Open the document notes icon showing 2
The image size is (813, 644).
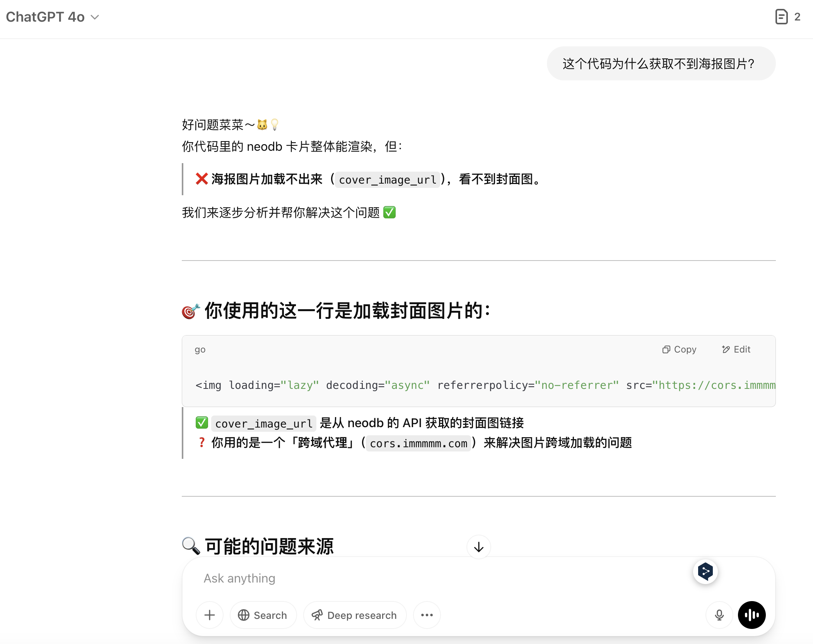[x=782, y=17]
